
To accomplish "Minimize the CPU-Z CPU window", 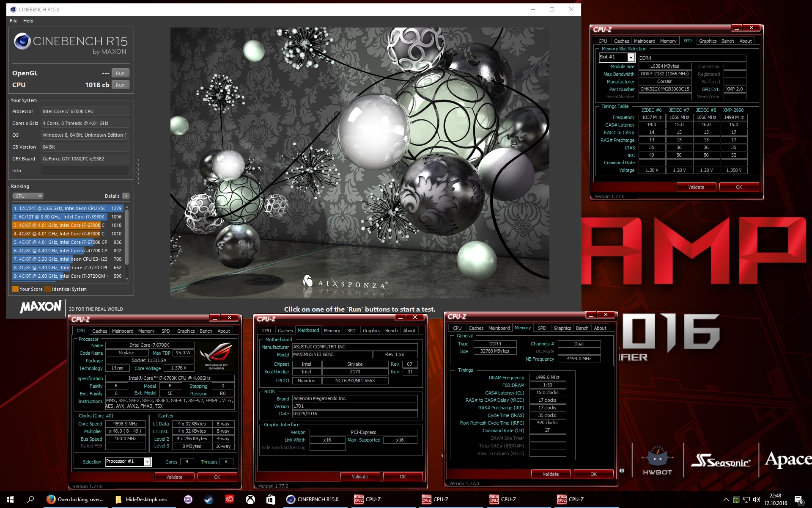I will click(215, 318).
